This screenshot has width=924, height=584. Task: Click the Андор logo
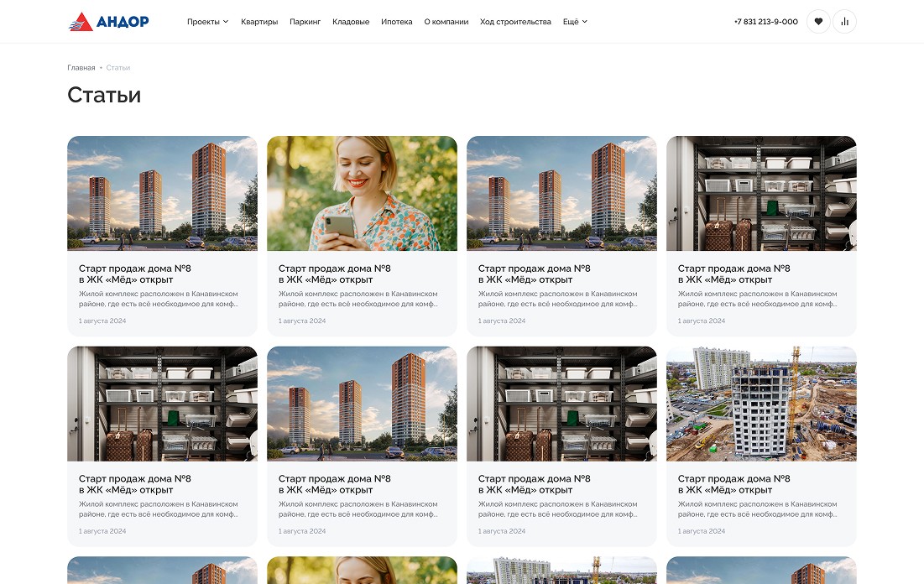(x=108, y=22)
